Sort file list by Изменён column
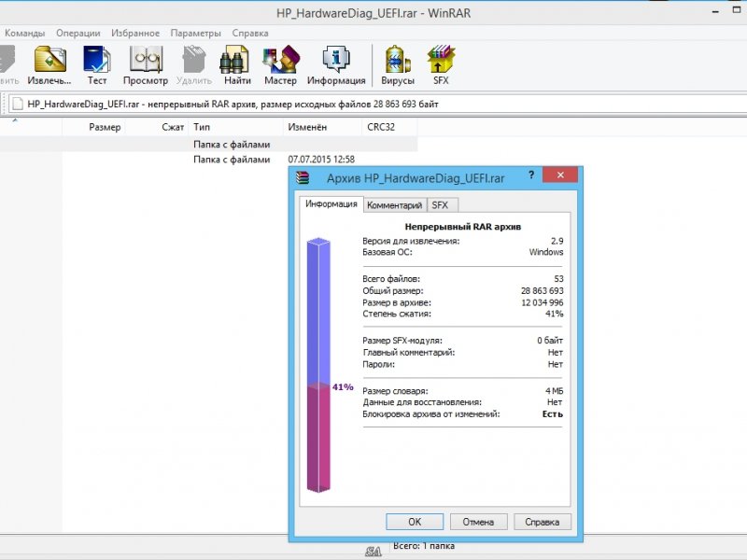Viewport: 747px width, 560px height. coord(322,127)
